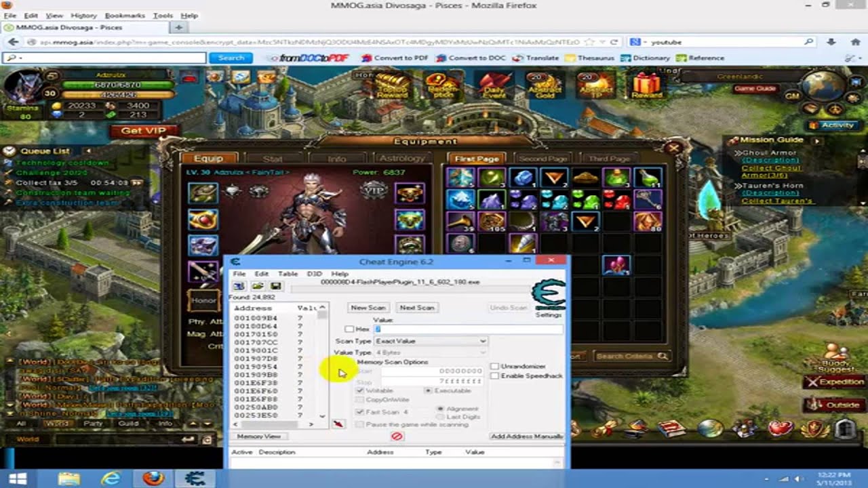Collapse the Queue List arrow

click(x=87, y=150)
